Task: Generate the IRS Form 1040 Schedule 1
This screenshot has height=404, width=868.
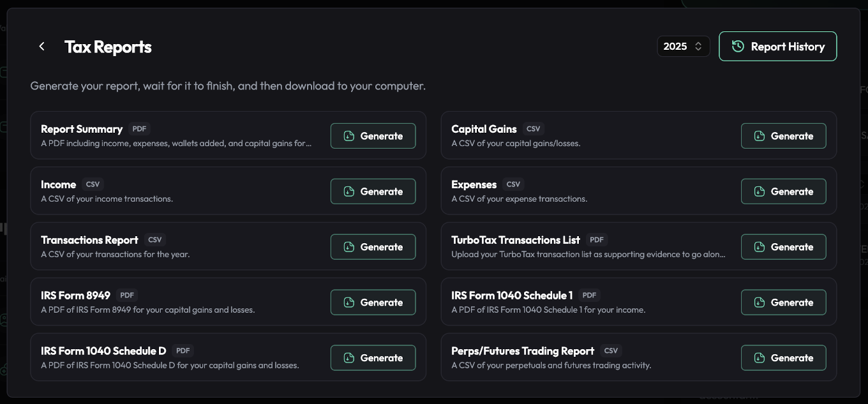Action: point(783,303)
